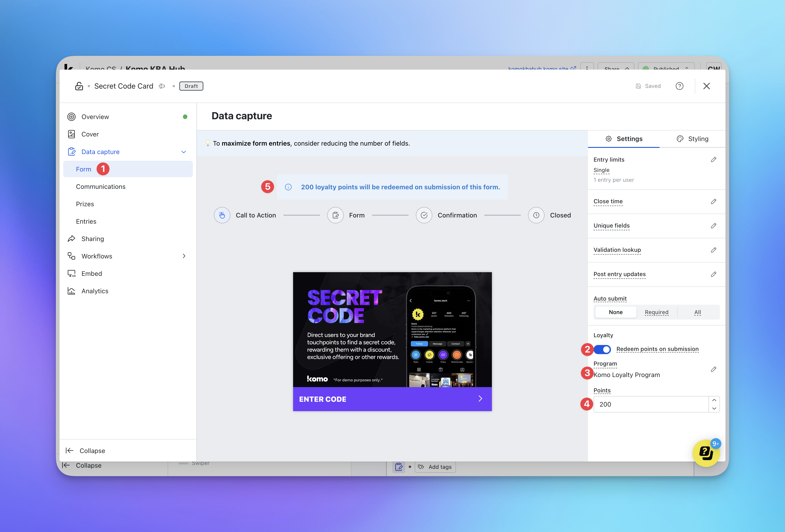Expand the Workflows submenu arrow
785x532 pixels.
point(184,256)
